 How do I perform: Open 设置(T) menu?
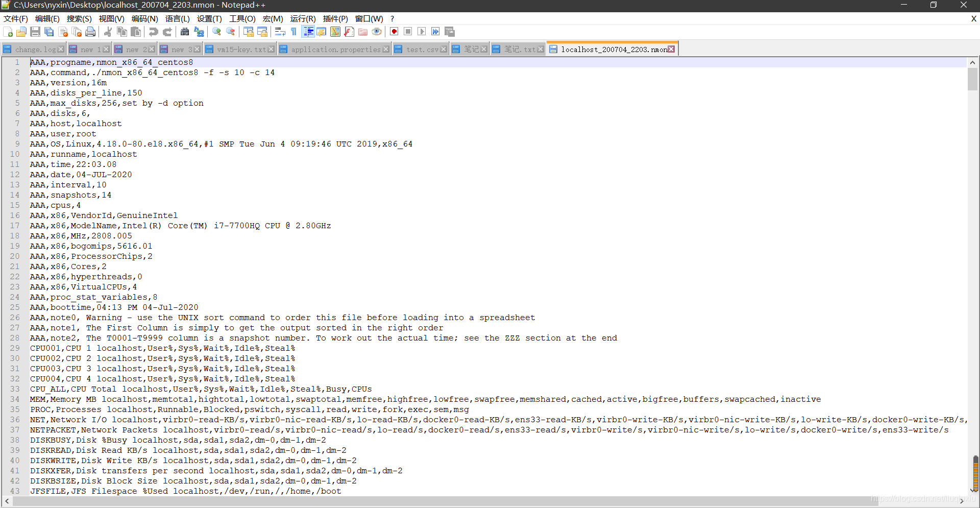coord(210,19)
